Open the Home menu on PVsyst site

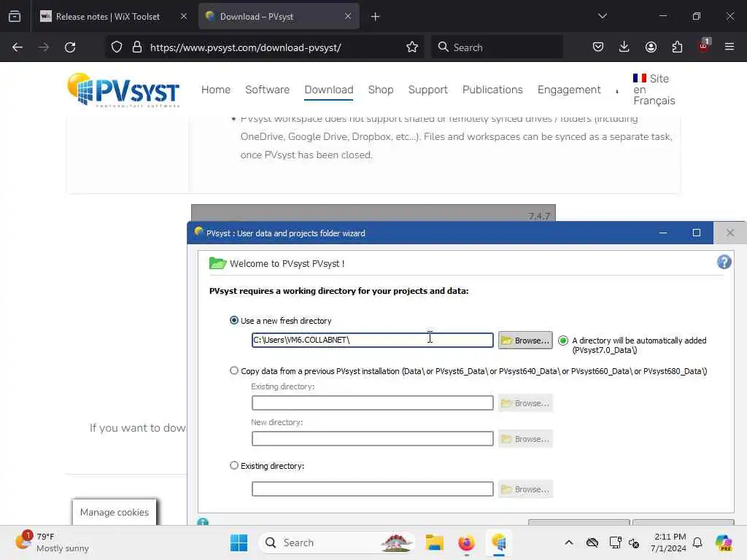point(215,90)
